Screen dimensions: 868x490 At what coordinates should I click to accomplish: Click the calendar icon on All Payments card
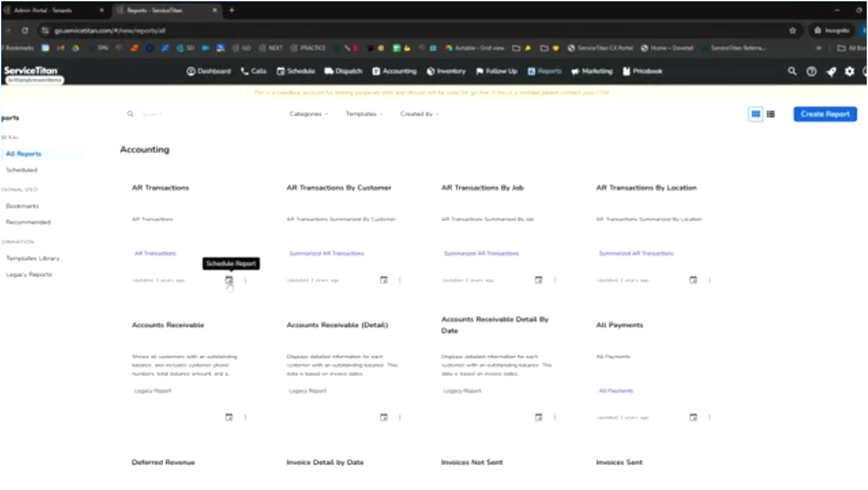[693, 417]
